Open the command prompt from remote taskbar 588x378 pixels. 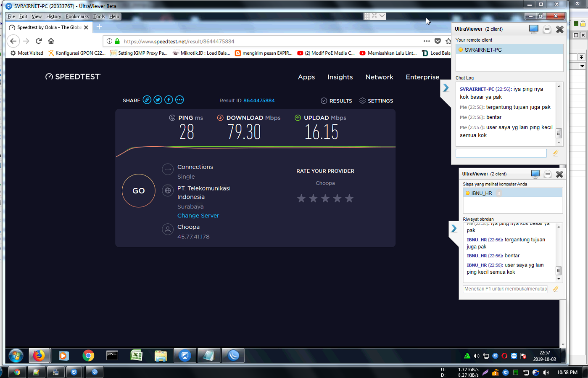click(x=112, y=356)
